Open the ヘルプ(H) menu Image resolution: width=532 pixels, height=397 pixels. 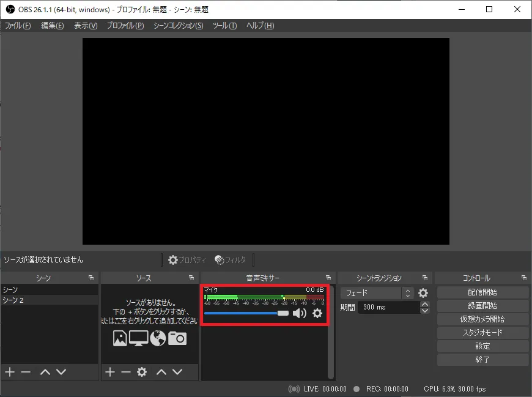coord(260,26)
